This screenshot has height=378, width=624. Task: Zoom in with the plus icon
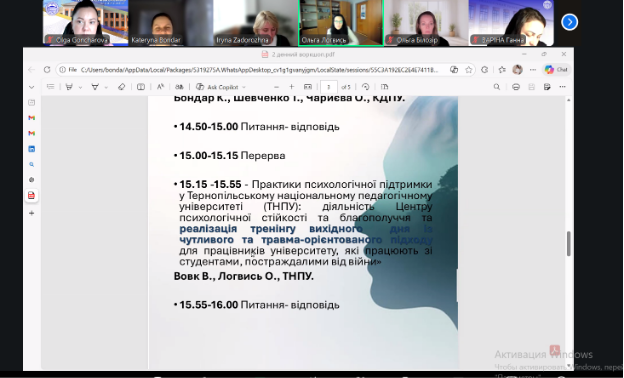(291, 87)
